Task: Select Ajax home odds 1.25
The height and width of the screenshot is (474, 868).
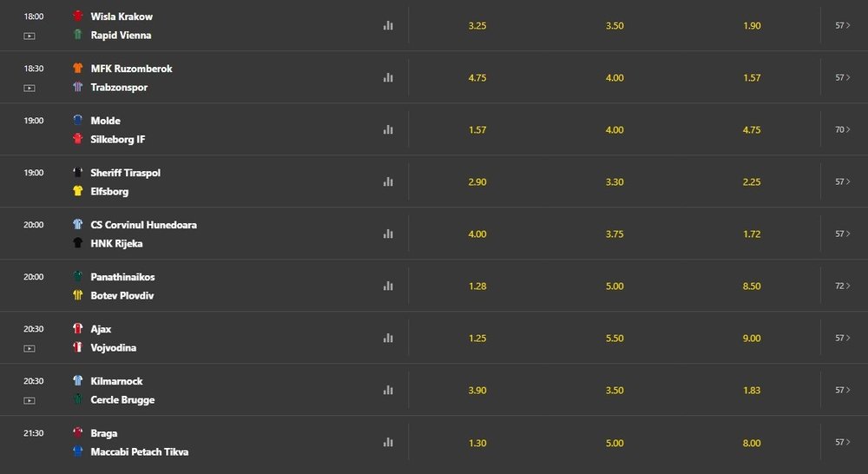Action: 477,338
